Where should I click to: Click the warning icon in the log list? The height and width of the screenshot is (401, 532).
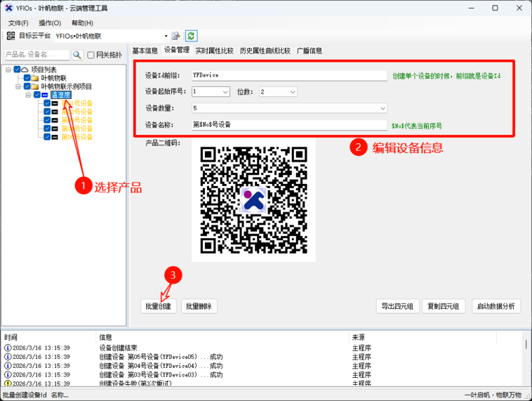pos(8,383)
